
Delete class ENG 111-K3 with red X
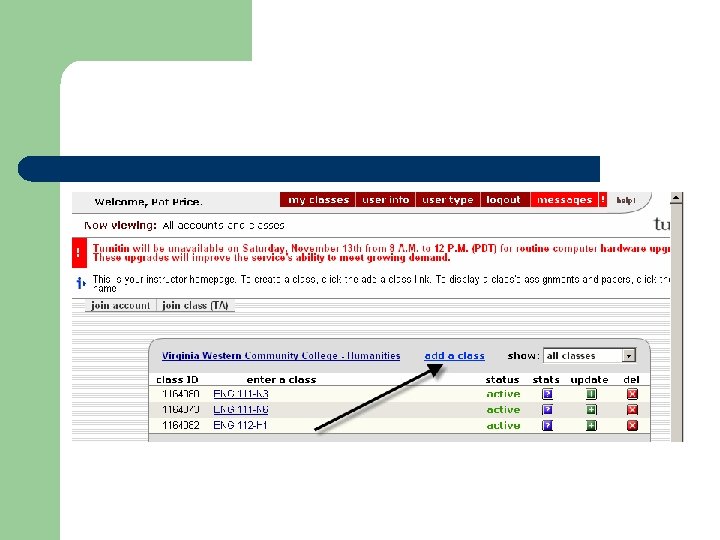632,394
